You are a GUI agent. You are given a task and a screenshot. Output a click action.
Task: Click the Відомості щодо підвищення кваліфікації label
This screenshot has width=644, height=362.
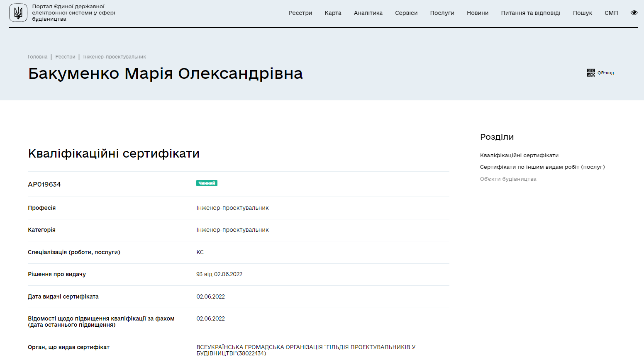(x=101, y=322)
